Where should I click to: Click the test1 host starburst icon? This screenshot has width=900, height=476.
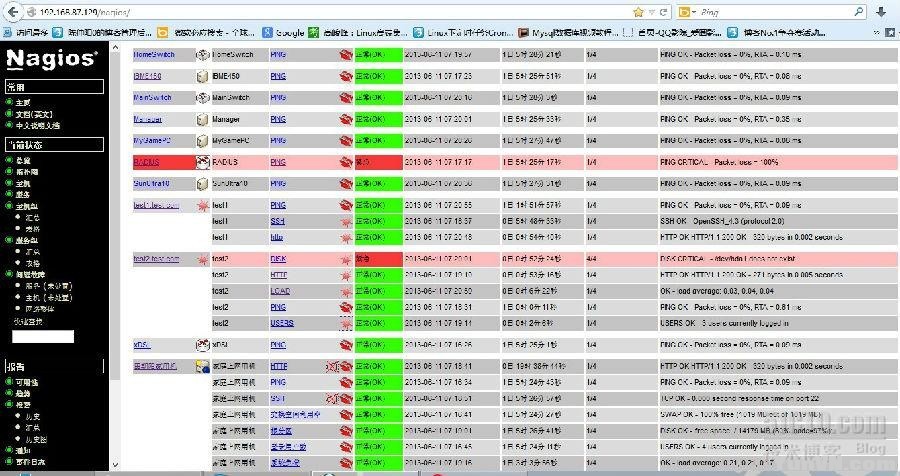202,206
